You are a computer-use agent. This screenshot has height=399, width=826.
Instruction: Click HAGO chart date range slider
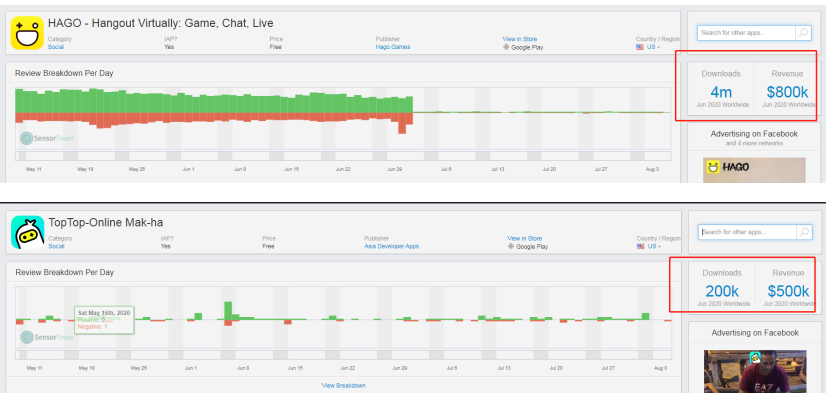point(343,156)
